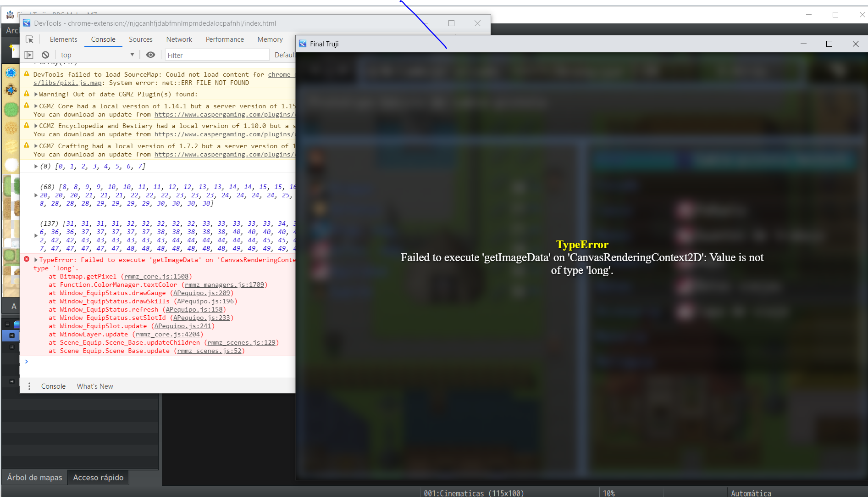Toggle the DevTools console sidebar
868x497 pixels.
coord(29,55)
